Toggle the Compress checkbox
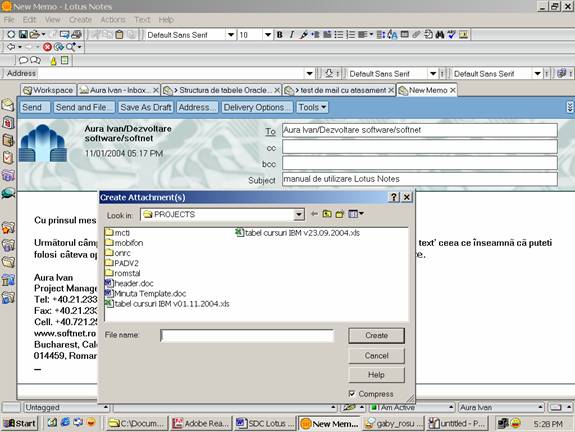Screen dimensions: 575x432 pos(352,393)
